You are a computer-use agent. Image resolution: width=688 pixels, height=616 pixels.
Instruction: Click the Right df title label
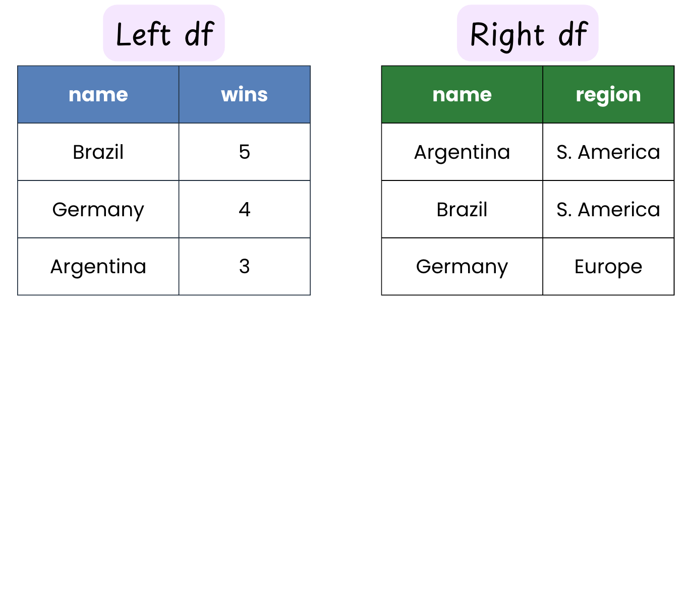coord(528,34)
